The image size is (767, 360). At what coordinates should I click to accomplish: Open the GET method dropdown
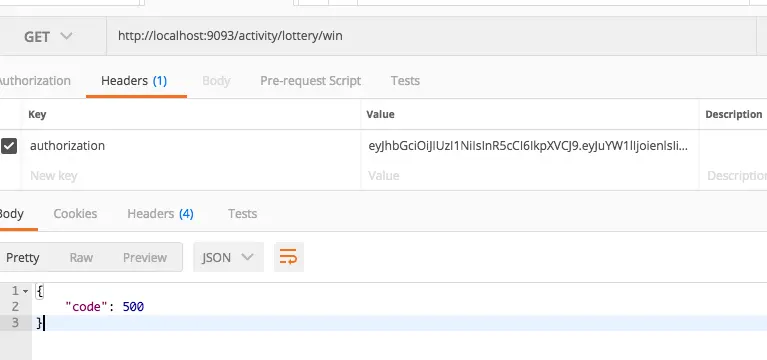click(x=48, y=37)
